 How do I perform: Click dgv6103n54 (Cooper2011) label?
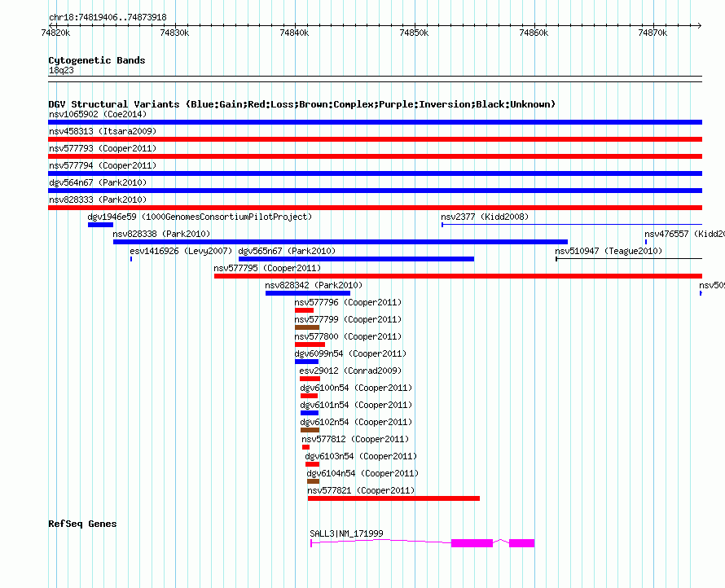pos(361,456)
